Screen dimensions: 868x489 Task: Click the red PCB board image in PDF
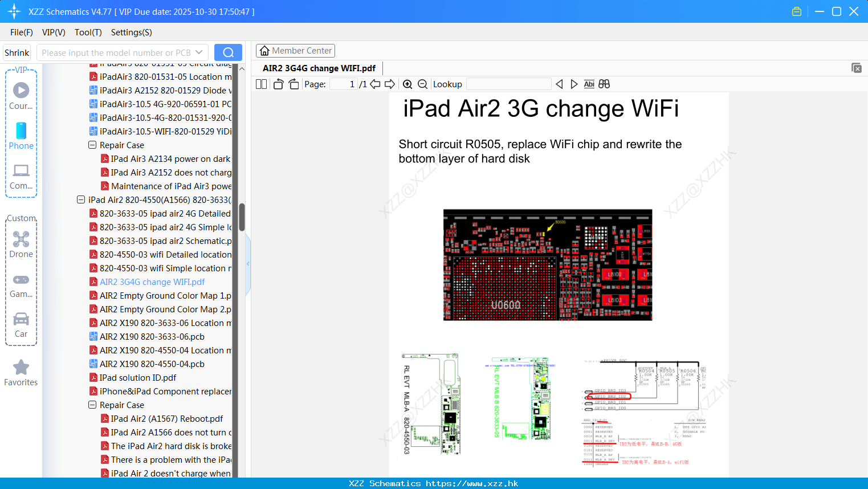pyautogui.click(x=548, y=265)
